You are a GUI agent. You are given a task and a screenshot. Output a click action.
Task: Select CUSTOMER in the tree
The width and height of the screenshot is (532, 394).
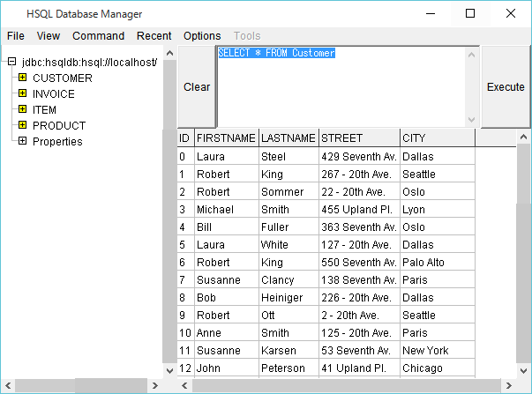click(63, 78)
